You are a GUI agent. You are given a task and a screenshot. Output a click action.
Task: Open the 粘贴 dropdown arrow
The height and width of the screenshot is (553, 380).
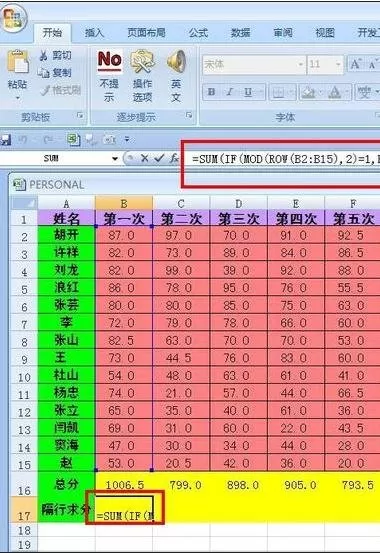pos(18,98)
